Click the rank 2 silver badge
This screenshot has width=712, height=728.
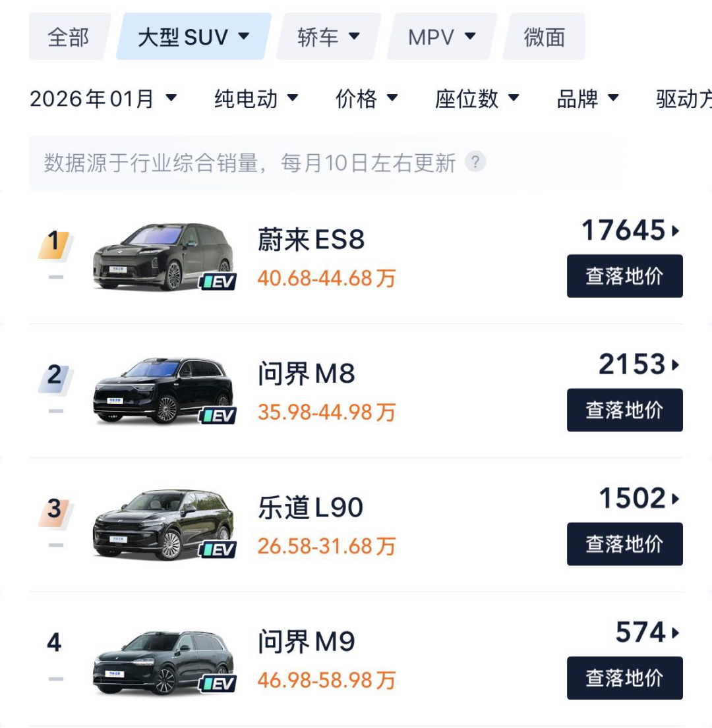pyautogui.click(x=55, y=376)
